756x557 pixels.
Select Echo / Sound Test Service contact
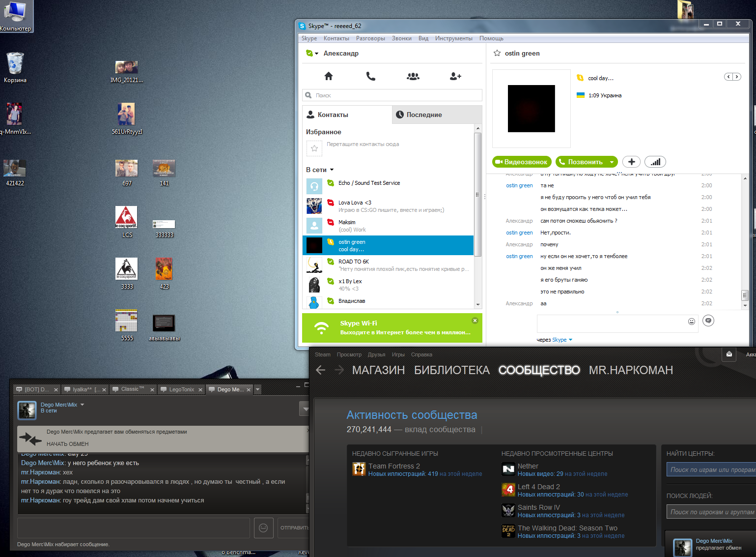tap(388, 186)
